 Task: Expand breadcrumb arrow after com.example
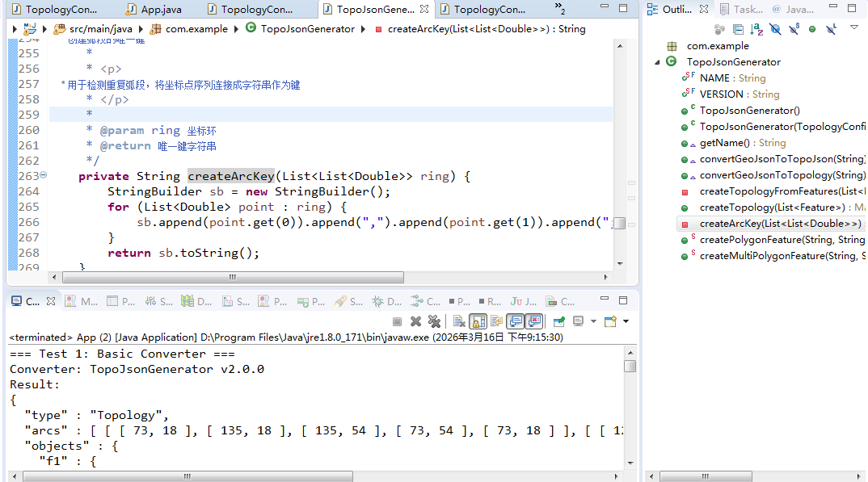236,29
